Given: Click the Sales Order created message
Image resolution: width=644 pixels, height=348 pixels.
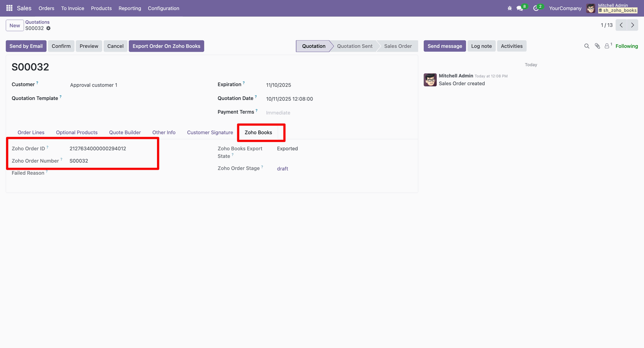Looking at the screenshot, I should (x=462, y=84).
